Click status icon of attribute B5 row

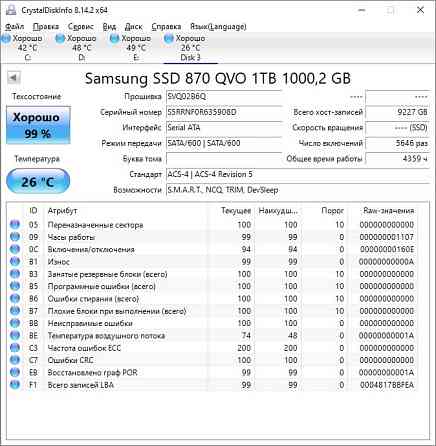15,286
